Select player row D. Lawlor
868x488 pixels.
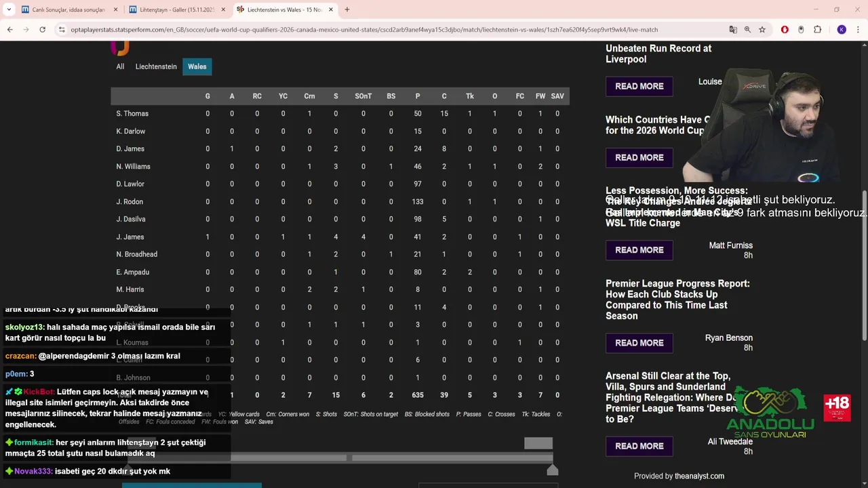340,184
